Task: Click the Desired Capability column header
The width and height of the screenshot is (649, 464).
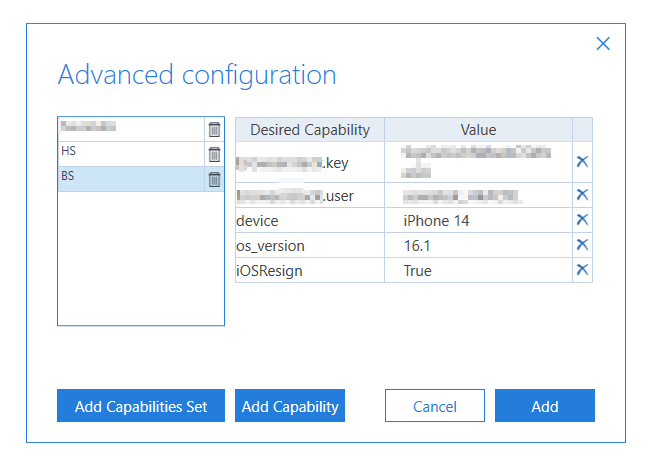Action: [310, 130]
